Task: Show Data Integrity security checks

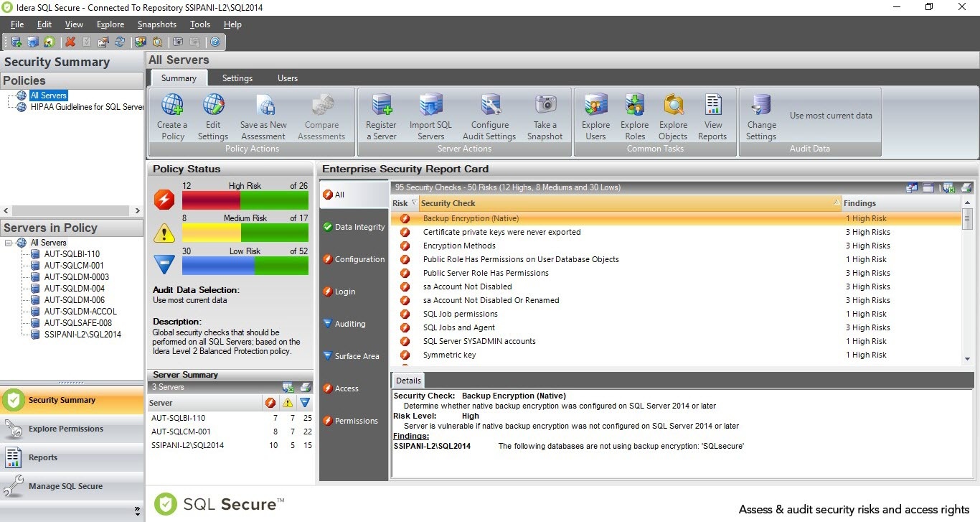Action: tap(354, 227)
